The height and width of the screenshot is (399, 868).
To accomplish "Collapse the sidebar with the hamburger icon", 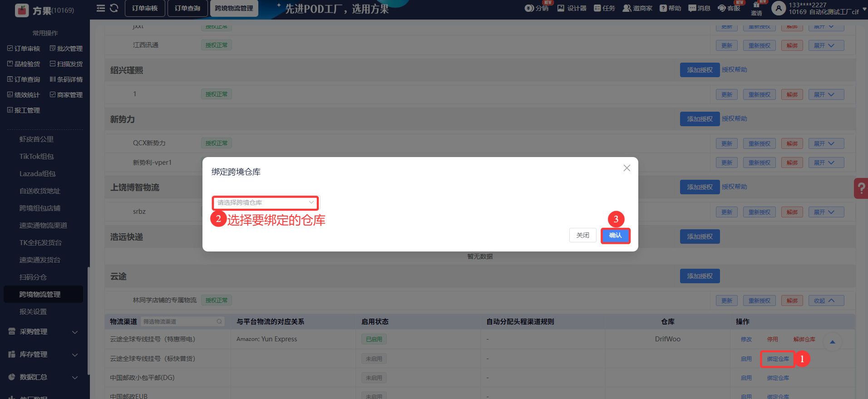I will pos(101,8).
